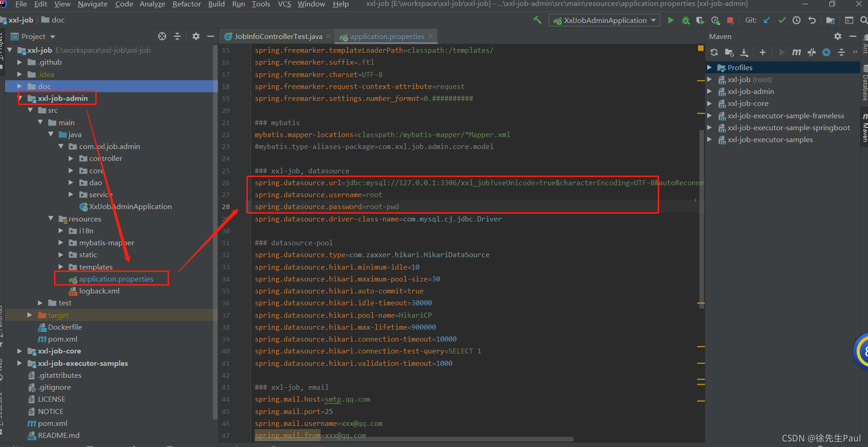Close the application.properties tab
This screenshot has height=447, width=868.
[431, 37]
